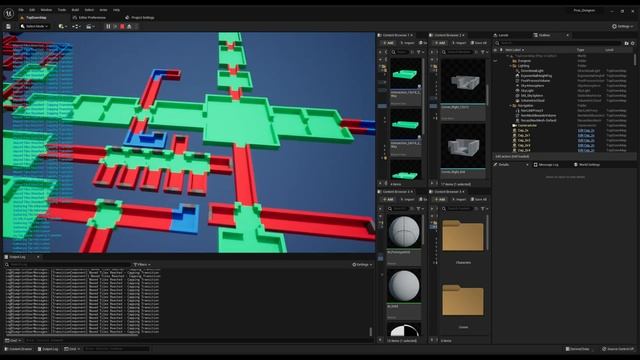Focus the Outliner search field
Image resolution: width=640 pixels, height=360 pixels.
tap(558, 43)
